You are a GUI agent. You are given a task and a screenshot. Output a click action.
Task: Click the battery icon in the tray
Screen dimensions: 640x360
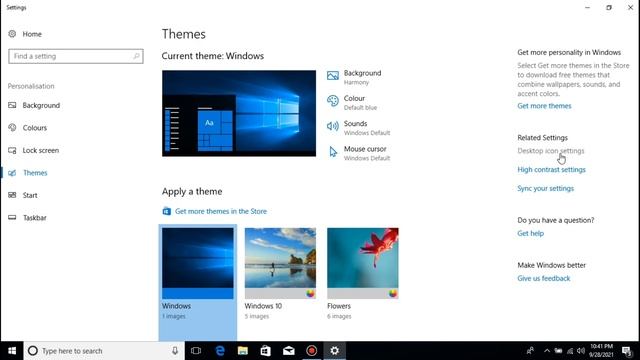pyautogui.click(x=558, y=351)
